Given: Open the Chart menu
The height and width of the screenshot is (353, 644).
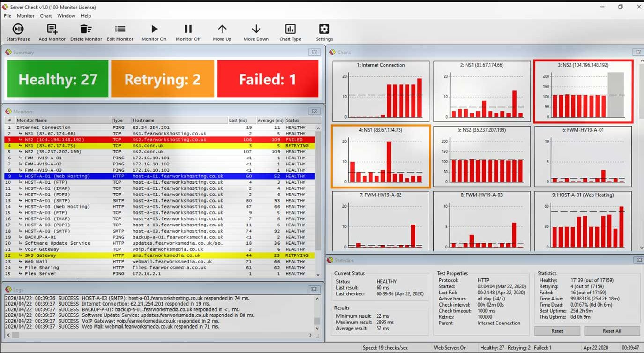Looking at the screenshot, I should 46,15.
